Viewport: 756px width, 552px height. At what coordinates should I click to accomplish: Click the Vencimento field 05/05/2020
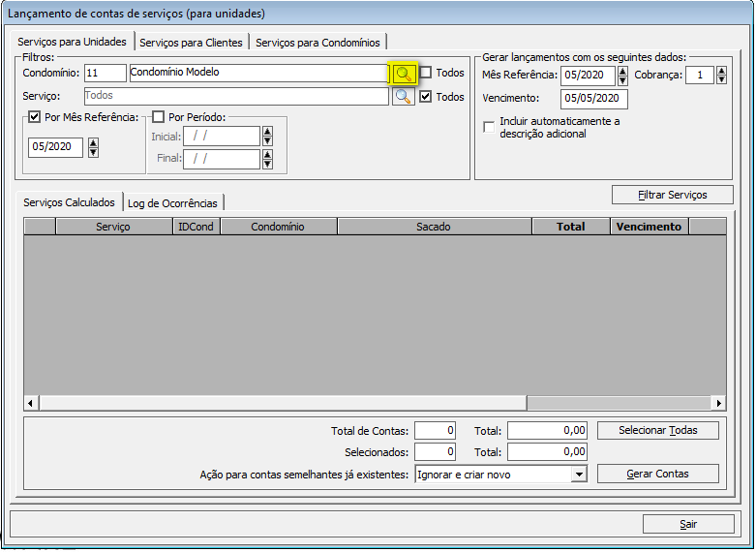(x=594, y=99)
